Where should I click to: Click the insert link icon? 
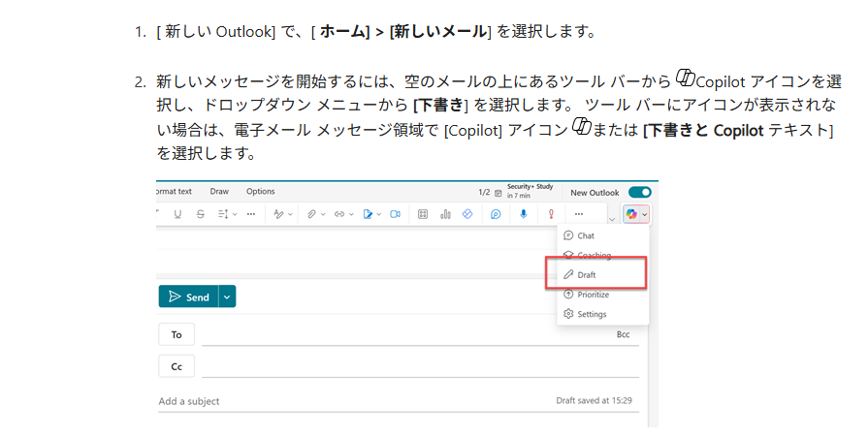pos(339,214)
